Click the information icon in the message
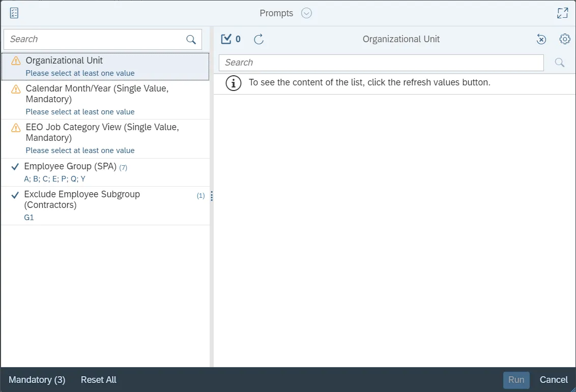Image resolution: width=576 pixels, height=392 pixels. [x=233, y=83]
